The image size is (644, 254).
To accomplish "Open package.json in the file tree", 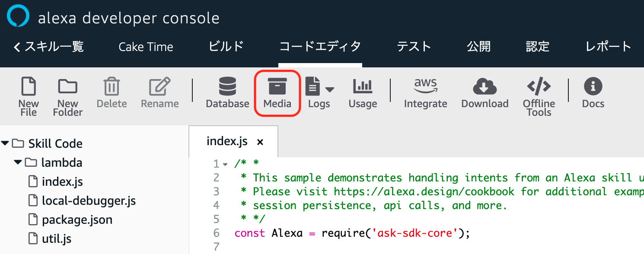I will 77,219.
